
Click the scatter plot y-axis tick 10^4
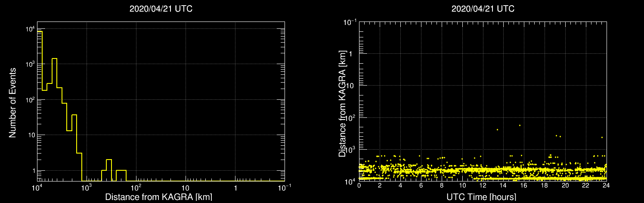(x=351, y=181)
